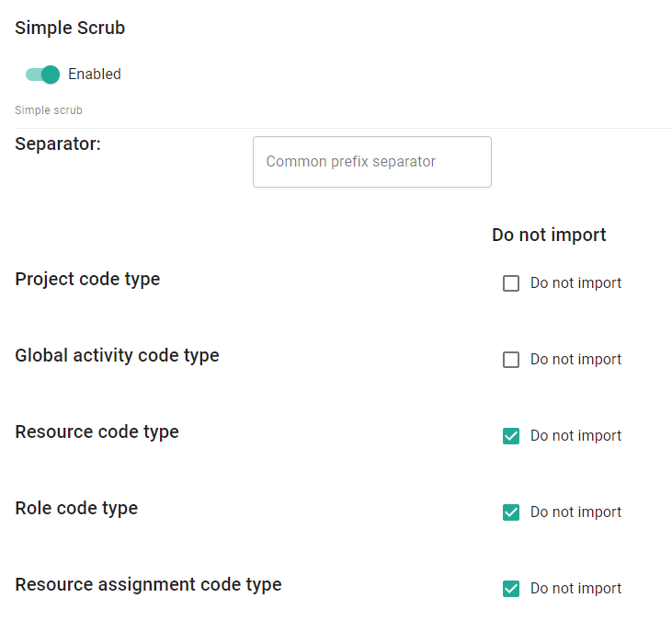
Task: Disable the Simple Scrub Enabled toggle
Action: coord(42,75)
